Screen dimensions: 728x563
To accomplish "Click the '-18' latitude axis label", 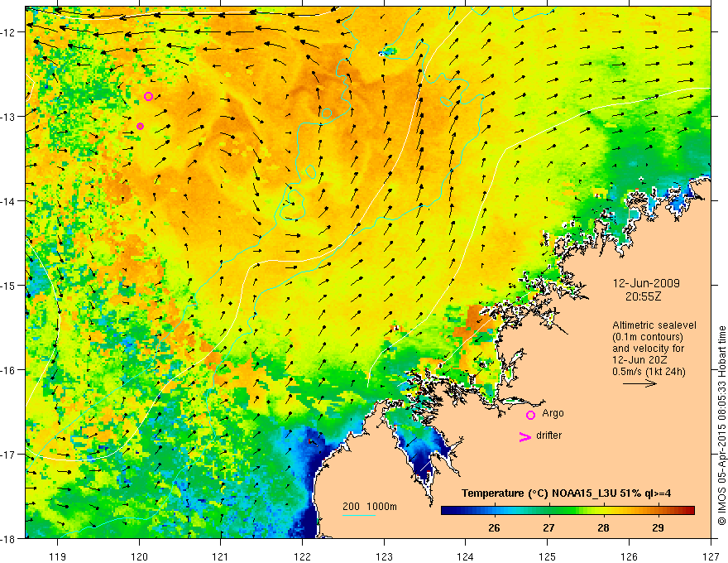I will (10, 538).
